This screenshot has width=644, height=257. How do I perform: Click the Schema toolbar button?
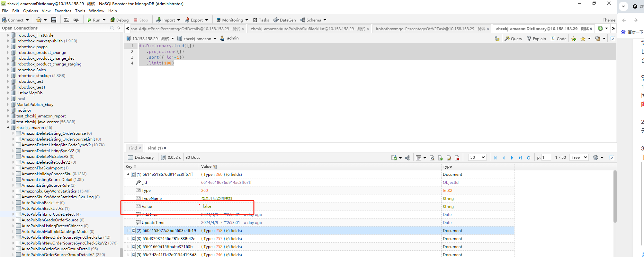[314, 20]
